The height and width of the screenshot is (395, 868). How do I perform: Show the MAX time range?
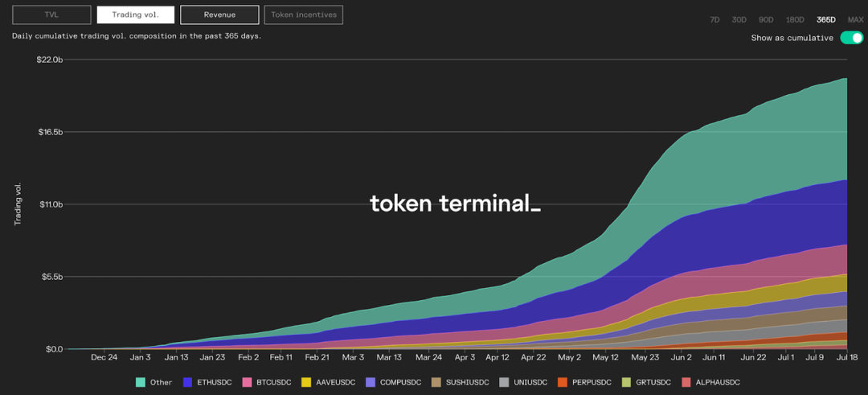coord(855,20)
